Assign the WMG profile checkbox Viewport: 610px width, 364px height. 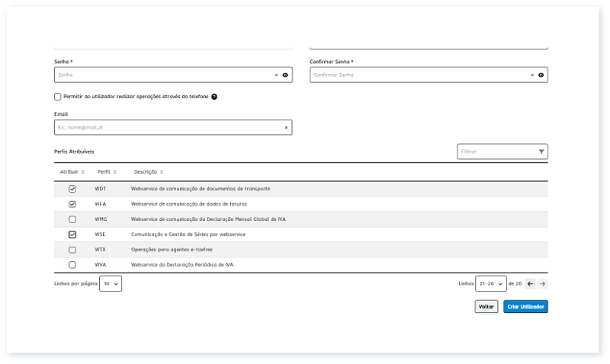[x=72, y=219]
